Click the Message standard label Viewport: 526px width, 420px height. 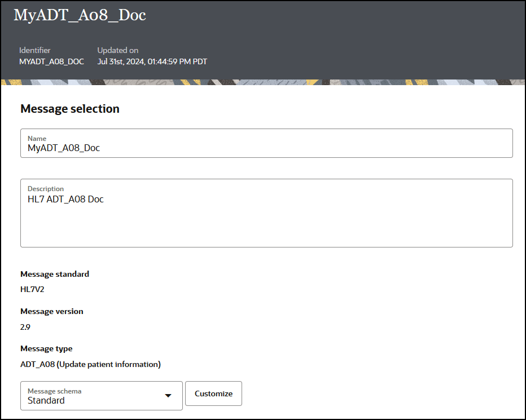[54, 274]
